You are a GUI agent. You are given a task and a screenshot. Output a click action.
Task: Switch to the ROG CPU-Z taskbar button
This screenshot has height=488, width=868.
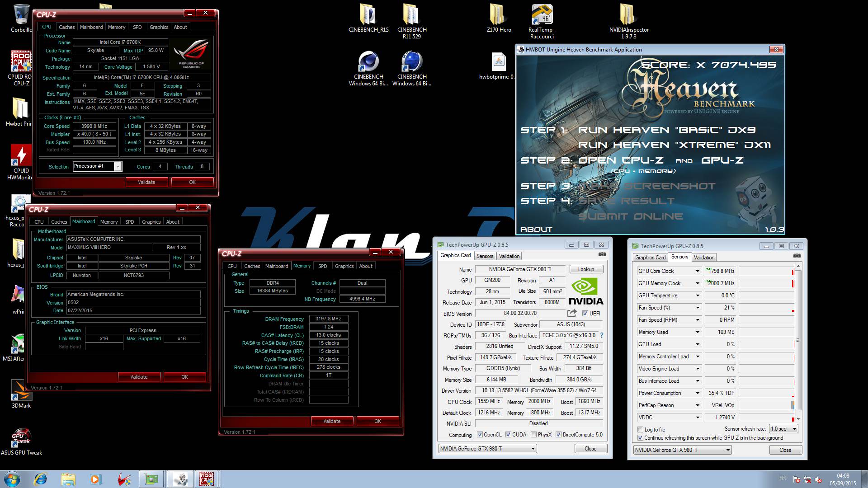point(207,479)
